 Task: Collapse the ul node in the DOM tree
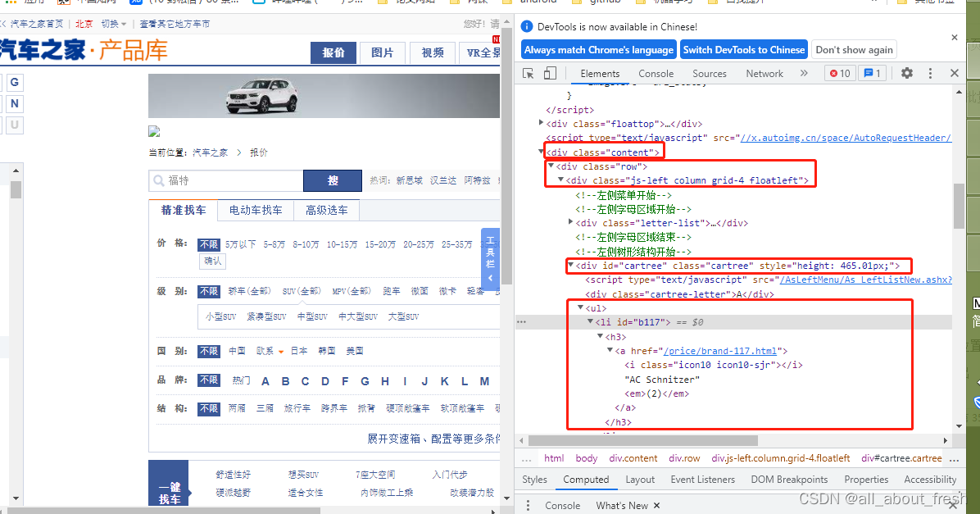coord(581,307)
